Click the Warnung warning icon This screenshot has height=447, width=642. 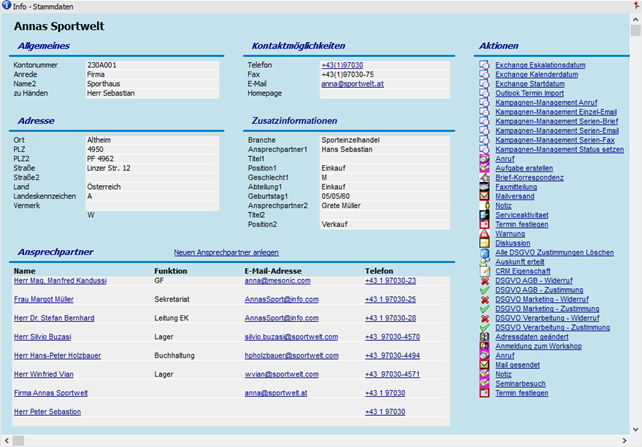click(484, 234)
